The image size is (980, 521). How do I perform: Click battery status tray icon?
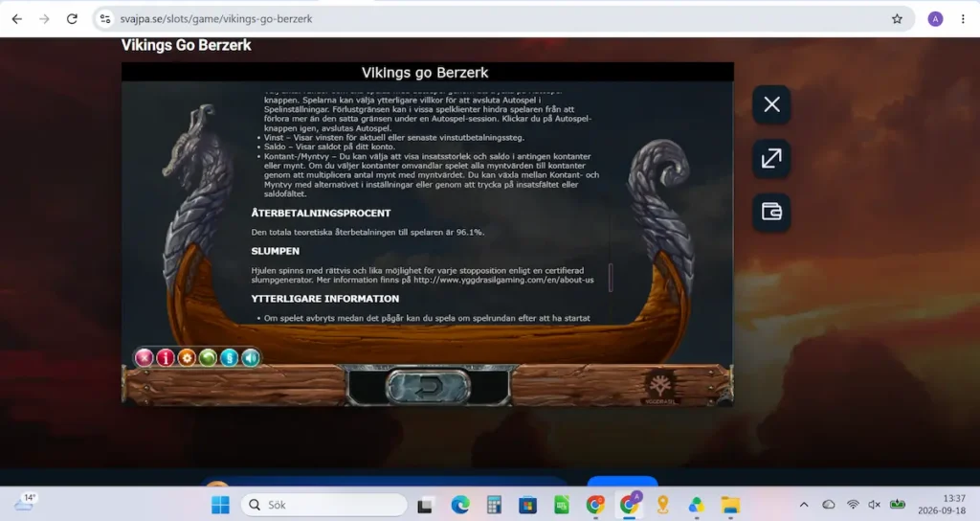coord(898,504)
